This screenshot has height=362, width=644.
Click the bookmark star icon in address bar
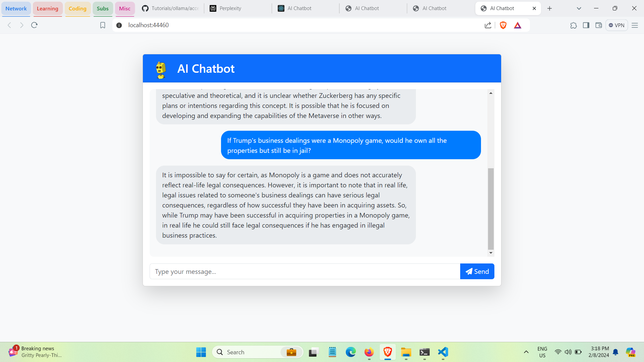[x=102, y=25]
